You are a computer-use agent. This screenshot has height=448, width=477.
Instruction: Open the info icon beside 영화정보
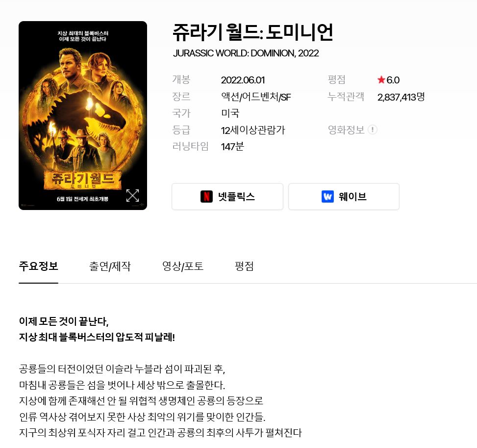[373, 130]
